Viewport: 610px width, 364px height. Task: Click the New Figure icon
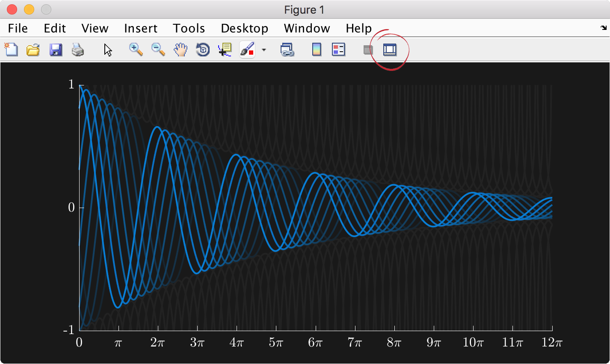tap(11, 50)
